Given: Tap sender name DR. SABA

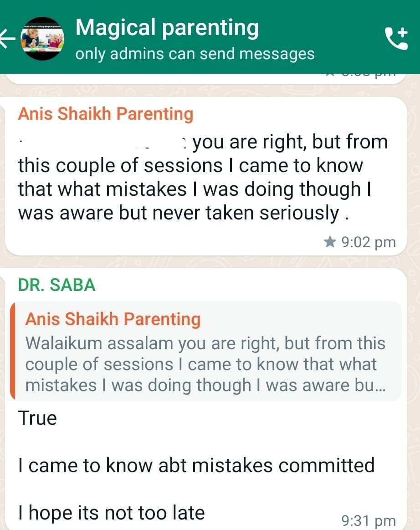Looking at the screenshot, I should pyautogui.click(x=56, y=285).
